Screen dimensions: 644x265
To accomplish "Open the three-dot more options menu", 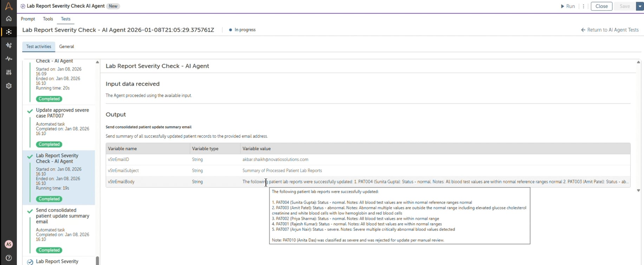I will [584, 6].
